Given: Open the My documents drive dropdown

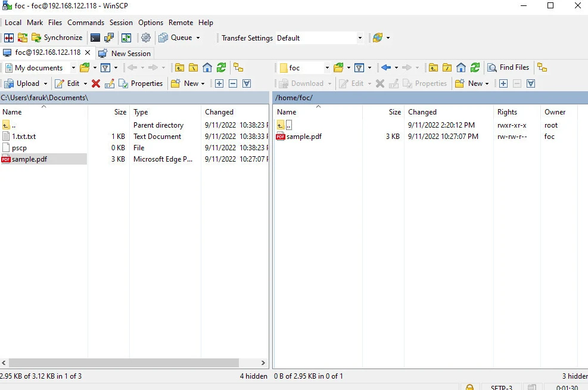Looking at the screenshot, I should [x=73, y=67].
